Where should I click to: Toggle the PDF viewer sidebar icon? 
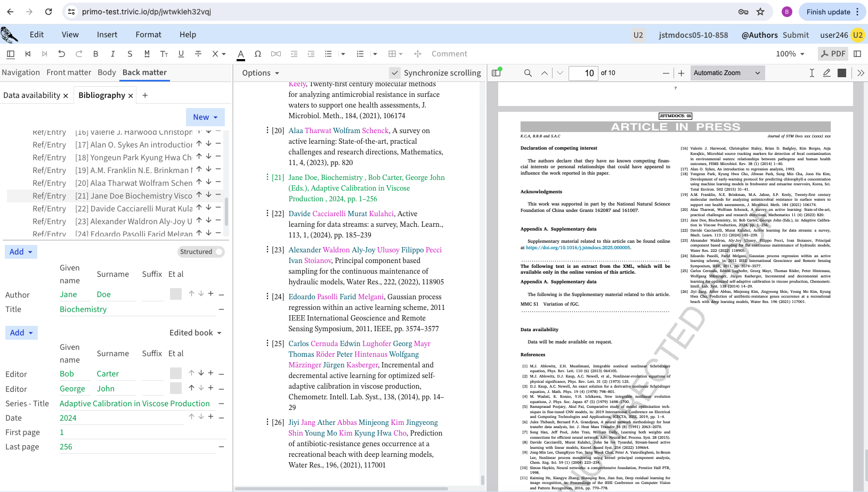click(496, 73)
